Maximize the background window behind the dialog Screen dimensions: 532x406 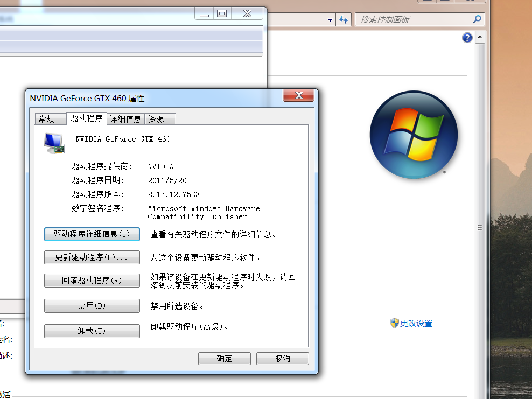[x=222, y=14]
